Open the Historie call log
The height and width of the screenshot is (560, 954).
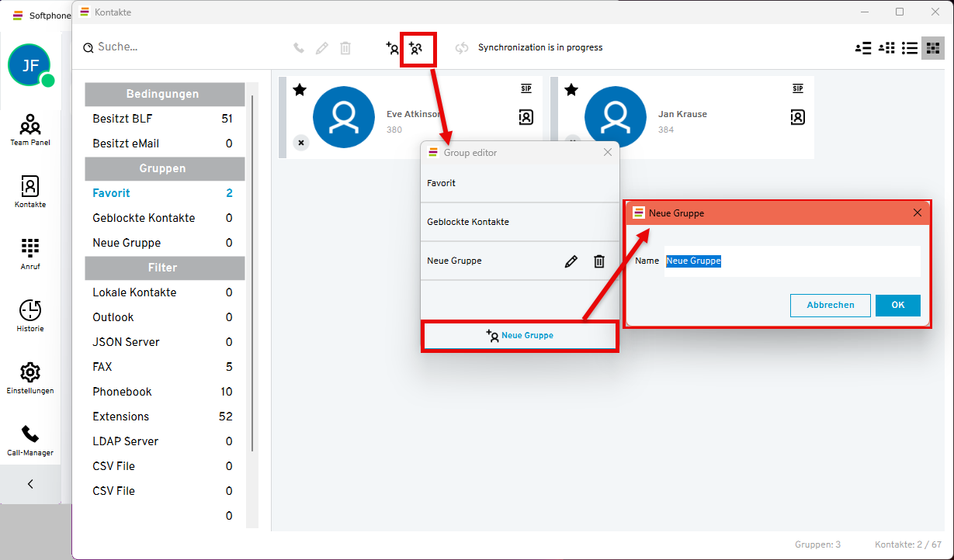point(30,315)
